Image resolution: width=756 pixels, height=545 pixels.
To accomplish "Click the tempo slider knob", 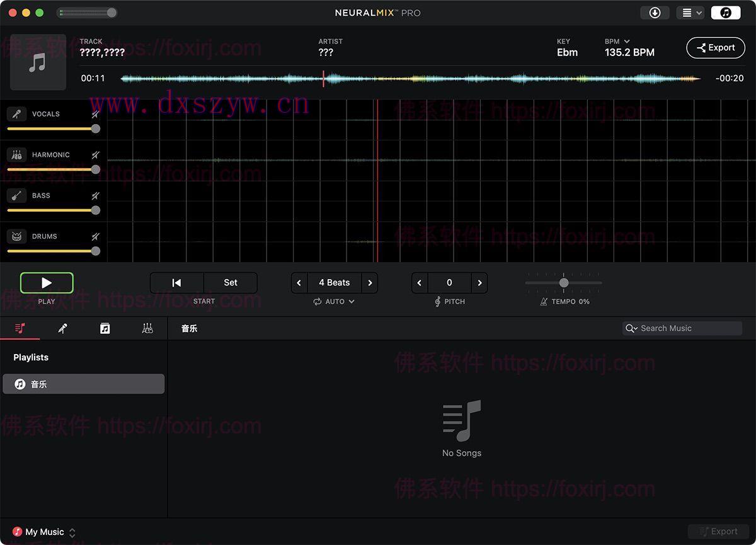I will point(564,283).
